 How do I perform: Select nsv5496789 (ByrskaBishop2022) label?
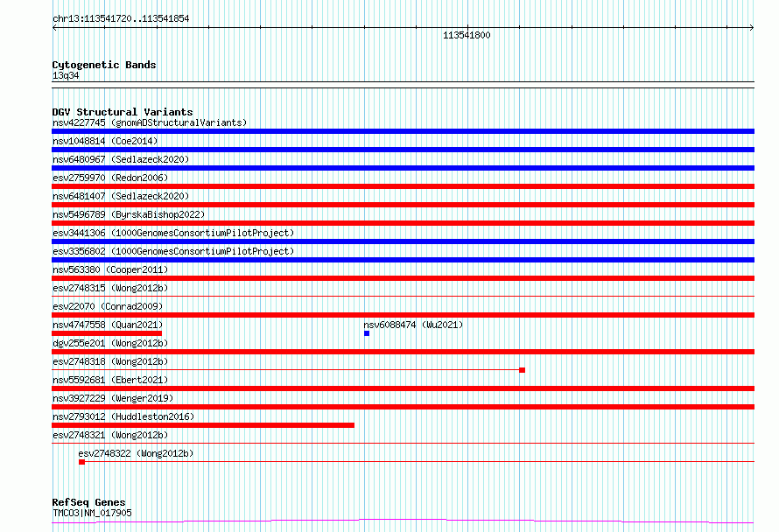pos(129,214)
